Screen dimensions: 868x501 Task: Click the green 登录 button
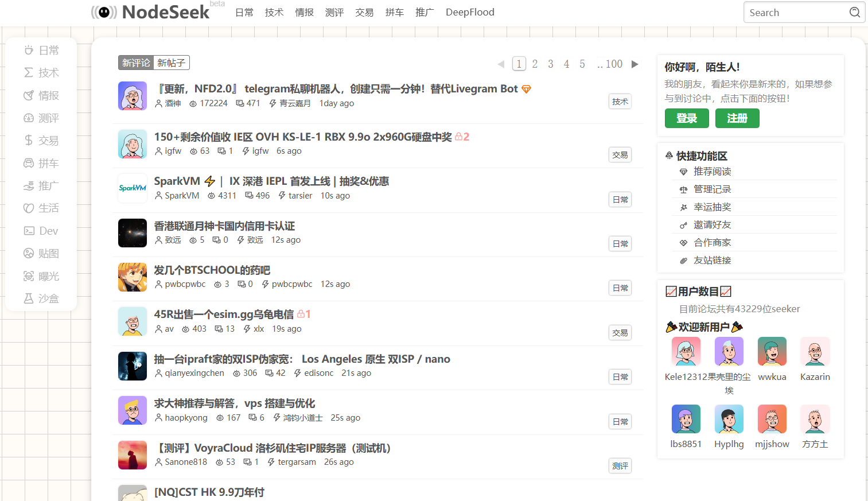click(x=687, y=118)
